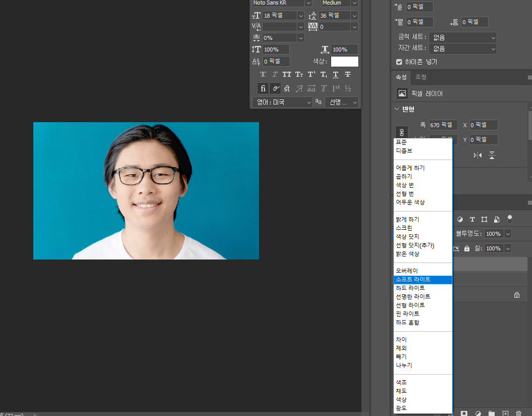Toggle the 하이픈 넣기 checkbox
This screenshot has width=532, height=416.
pos(398,62)
